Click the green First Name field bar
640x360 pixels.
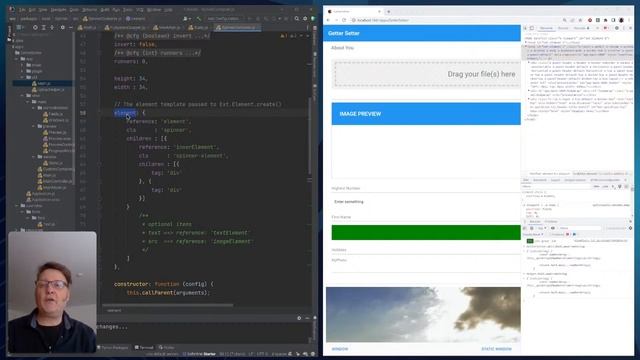(x=426, y=233)
